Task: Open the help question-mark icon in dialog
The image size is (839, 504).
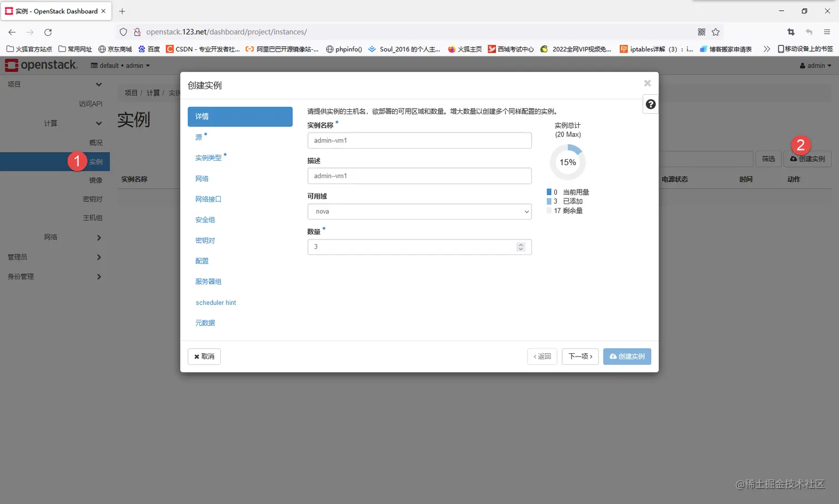Action: (651, 104)
